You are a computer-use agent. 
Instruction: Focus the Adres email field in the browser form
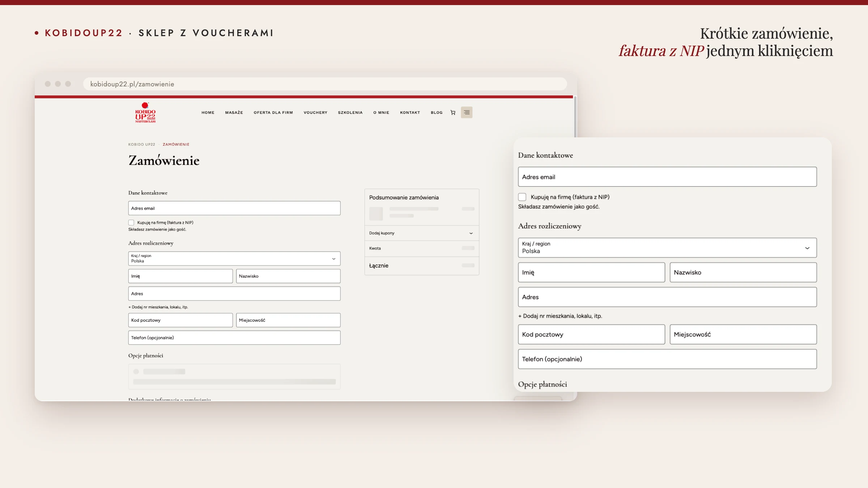[234, 208]
